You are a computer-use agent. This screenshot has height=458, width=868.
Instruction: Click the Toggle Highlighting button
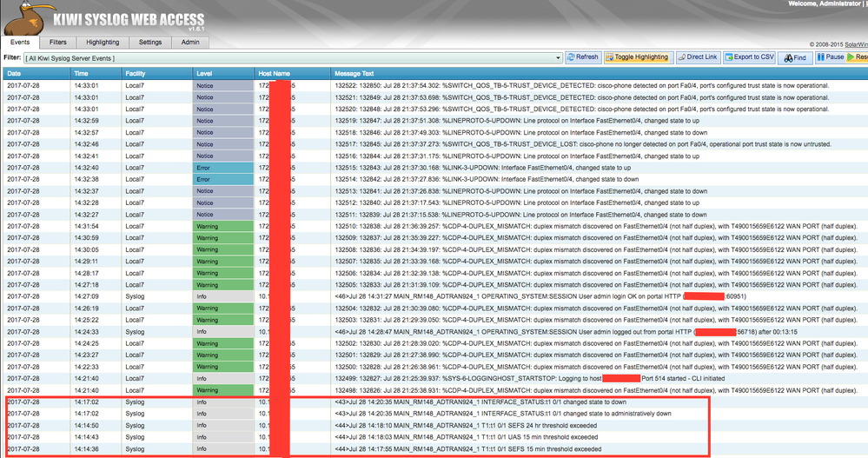click(x=639, y=57)
